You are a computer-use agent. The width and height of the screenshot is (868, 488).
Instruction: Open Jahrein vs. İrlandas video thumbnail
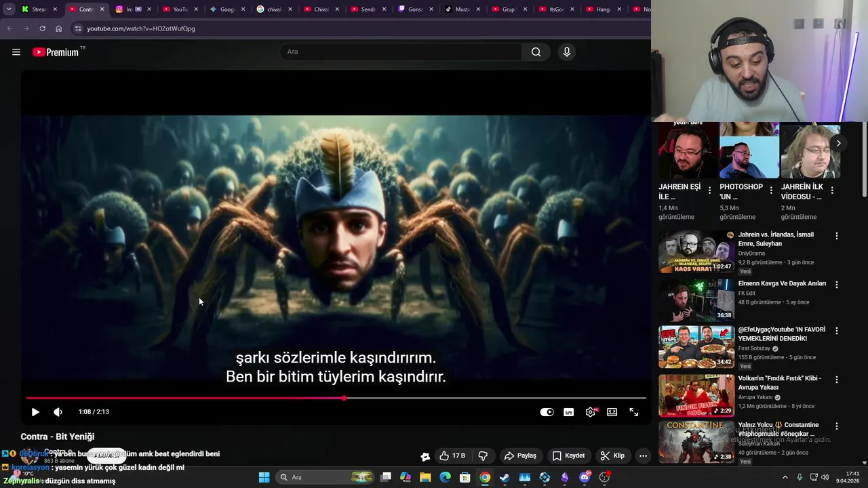tap(696, 251)
